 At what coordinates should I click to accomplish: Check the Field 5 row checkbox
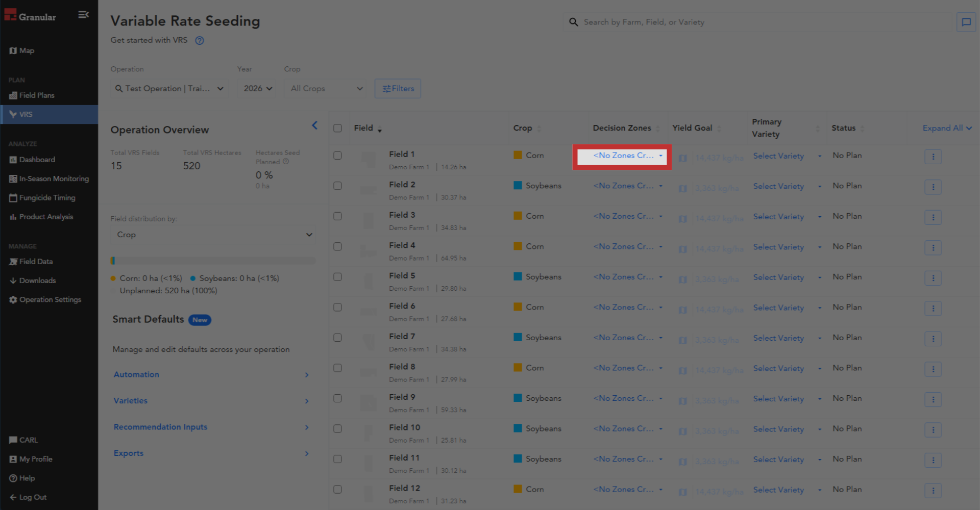pos(337,277)
